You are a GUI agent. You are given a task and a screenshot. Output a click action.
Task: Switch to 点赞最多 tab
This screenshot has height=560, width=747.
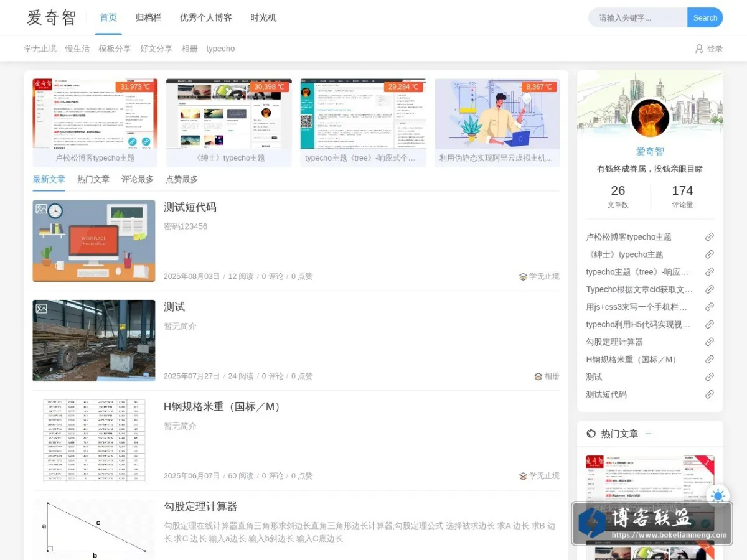click(x=182, y=179)
